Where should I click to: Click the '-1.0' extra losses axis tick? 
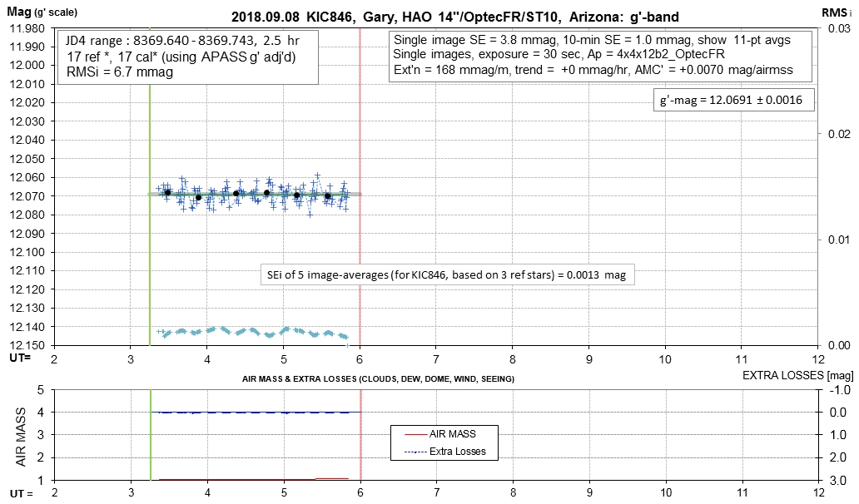840,390
